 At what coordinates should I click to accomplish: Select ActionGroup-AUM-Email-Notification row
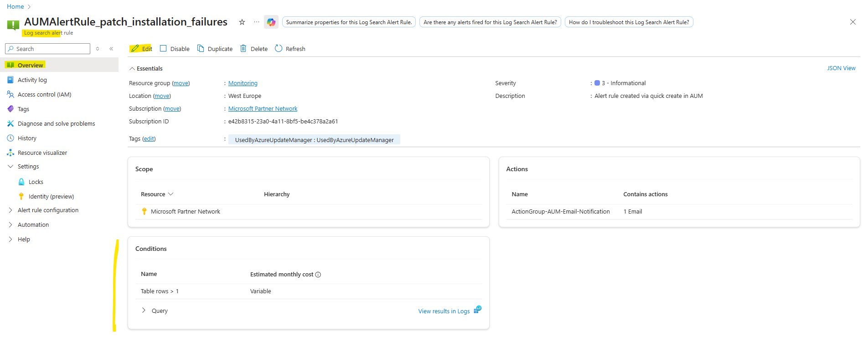(679, 212)
